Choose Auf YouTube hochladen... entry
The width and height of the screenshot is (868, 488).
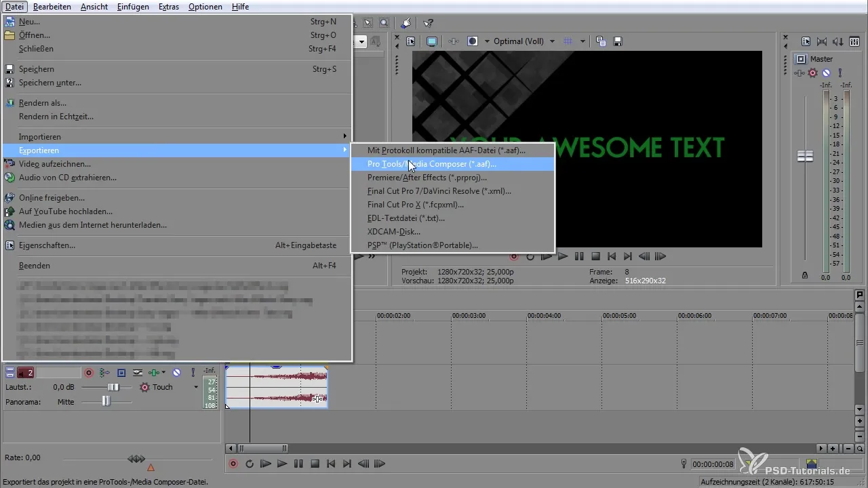177,211
